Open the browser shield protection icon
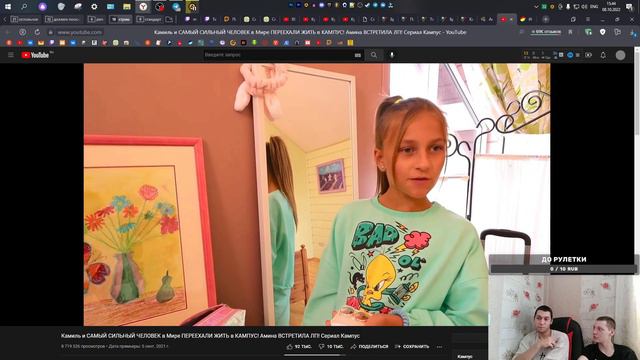Screen dimensions: 640x360 603,32
